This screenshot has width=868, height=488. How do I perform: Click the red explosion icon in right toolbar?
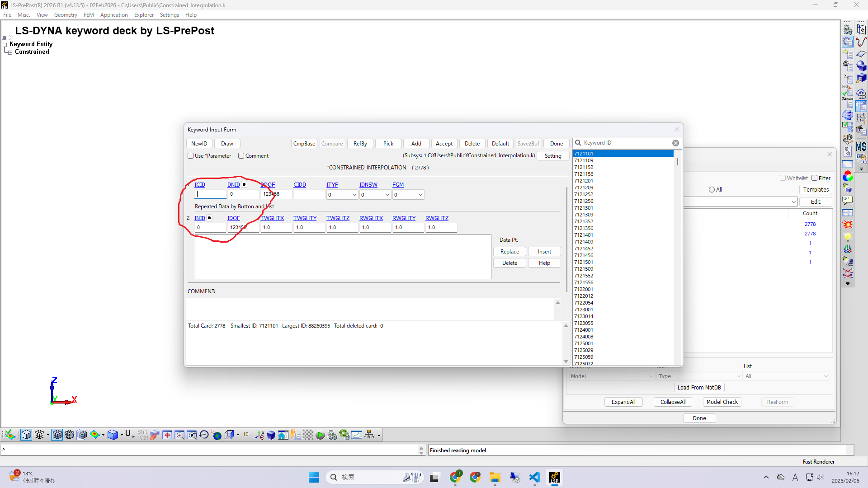848,225
